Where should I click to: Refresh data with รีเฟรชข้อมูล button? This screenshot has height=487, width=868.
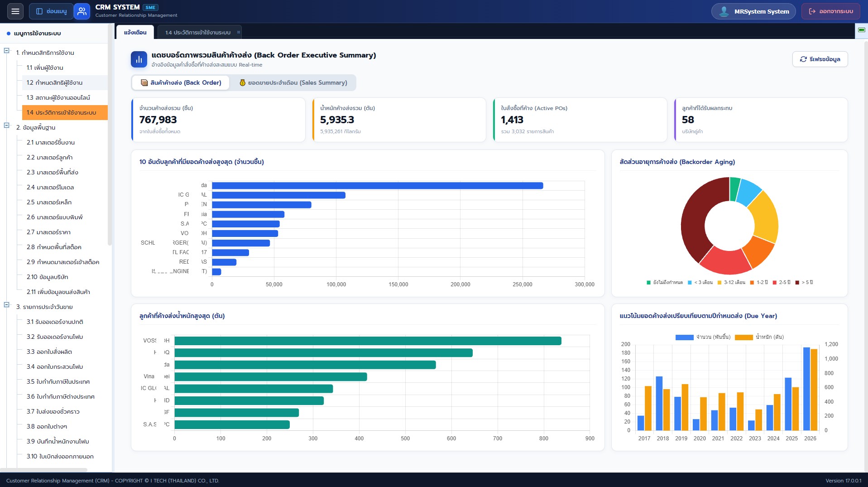tap(820, 59)
